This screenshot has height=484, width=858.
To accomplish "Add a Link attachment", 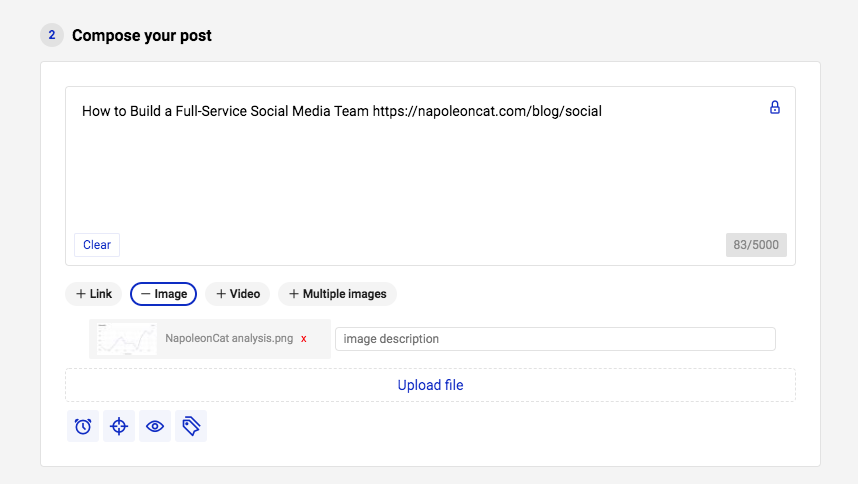I will (94, 294).
